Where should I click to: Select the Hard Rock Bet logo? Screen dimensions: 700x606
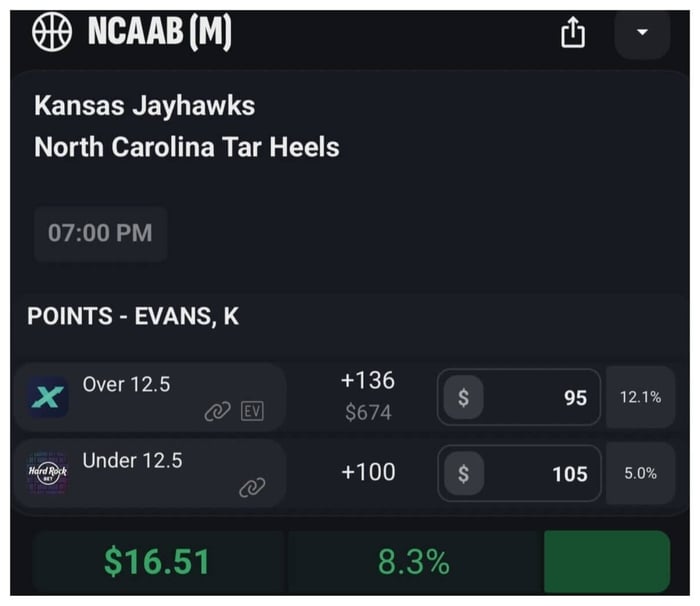point(49,472)
